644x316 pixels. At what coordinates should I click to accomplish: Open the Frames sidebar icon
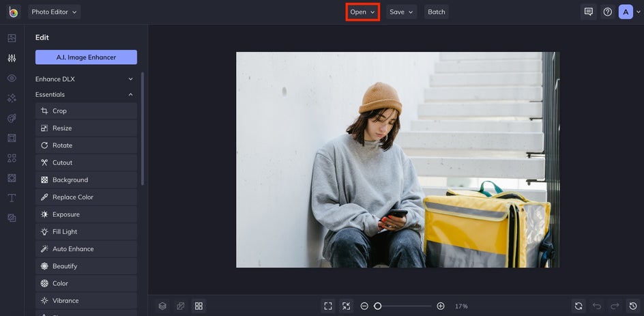[12, 138]
